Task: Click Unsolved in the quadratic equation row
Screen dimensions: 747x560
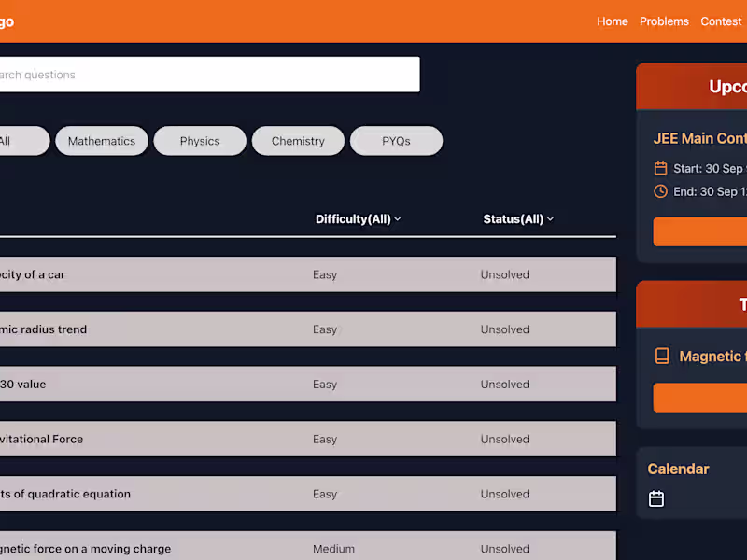Action: tap(504, 495)
